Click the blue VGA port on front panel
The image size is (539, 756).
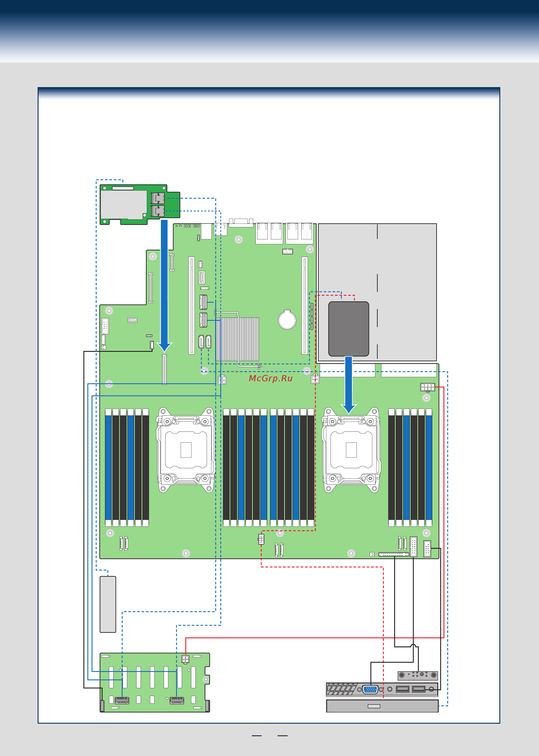[370, 689]
